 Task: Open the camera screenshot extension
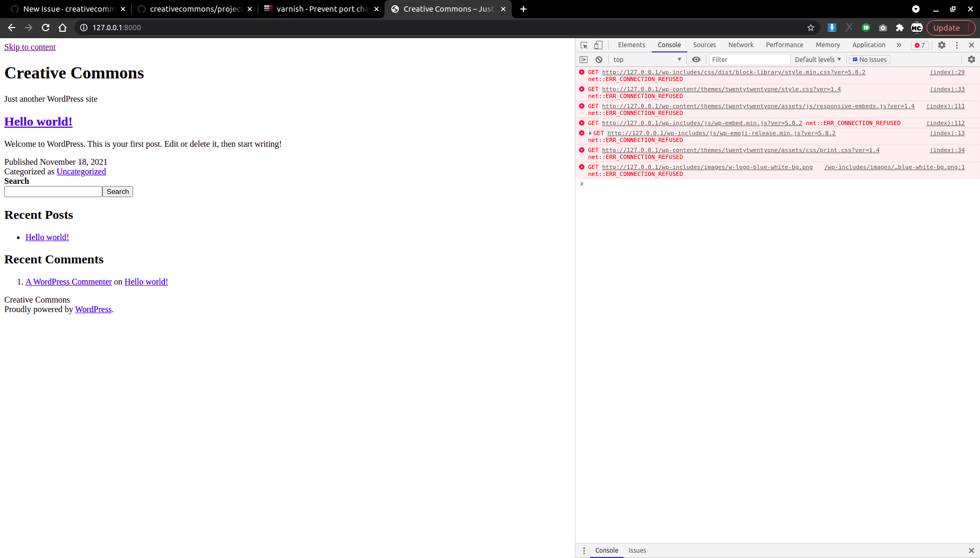[883, 28]
